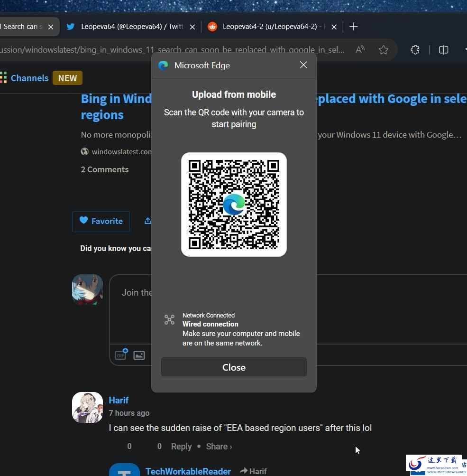Viewport: 467px width, 476px height.
Task: Click the 7 hours ago timestamp
Action: (129, 413)
